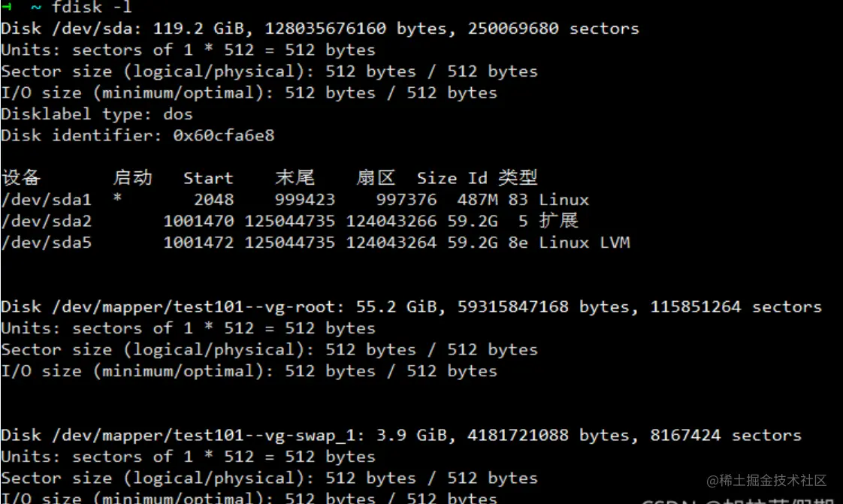
Task: Click the Start column header
Action: pyautogui.click(x=208, y=179)
